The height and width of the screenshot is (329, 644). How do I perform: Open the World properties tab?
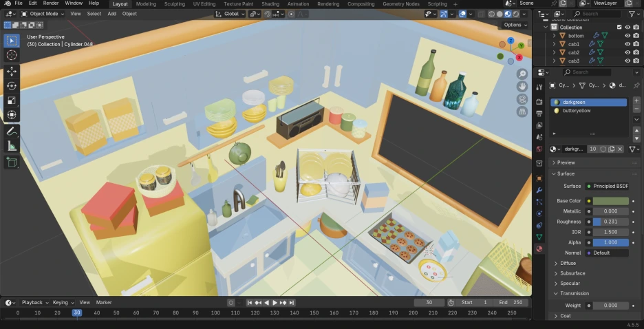[539, 149]
